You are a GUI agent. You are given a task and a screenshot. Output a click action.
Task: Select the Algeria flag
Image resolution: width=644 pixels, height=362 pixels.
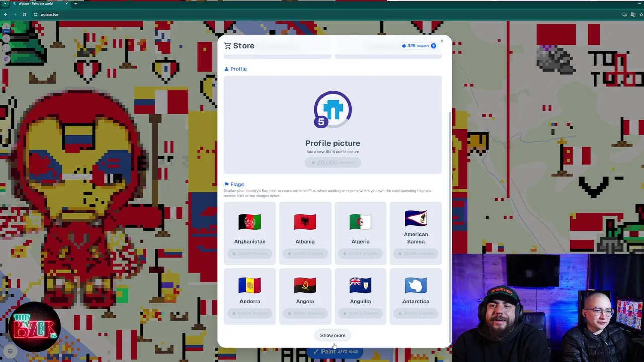[x=360, y=222]
